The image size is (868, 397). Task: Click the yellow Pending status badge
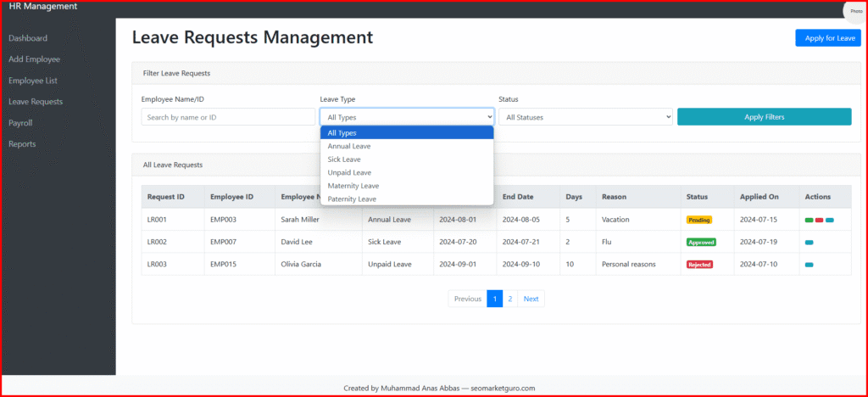click(x=699, y=220)
